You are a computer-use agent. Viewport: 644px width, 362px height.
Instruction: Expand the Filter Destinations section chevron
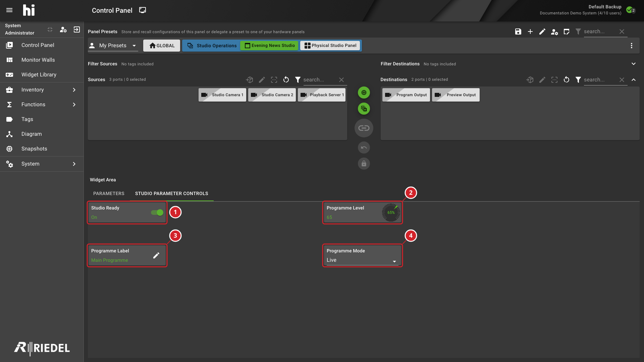pos(634,64)
